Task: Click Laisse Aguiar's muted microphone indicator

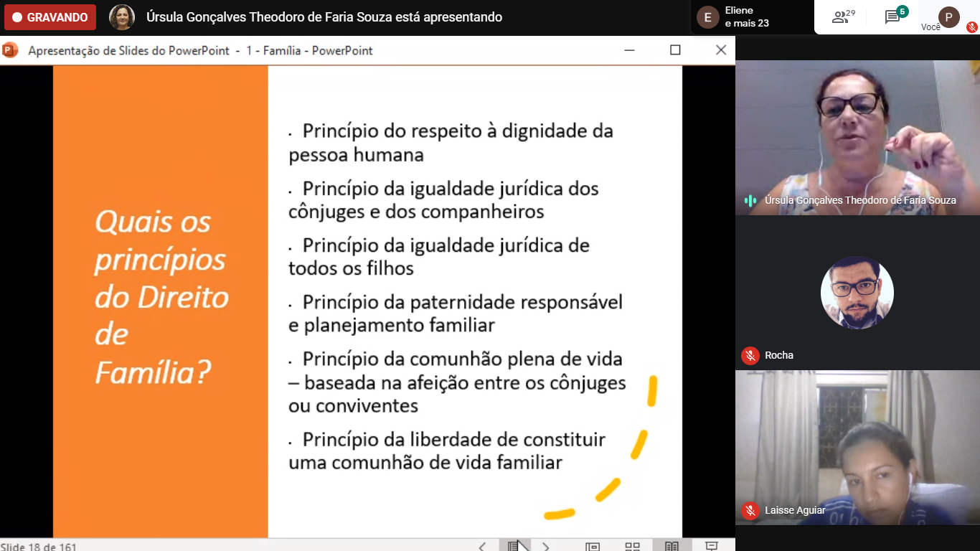Action: point(750,510)
